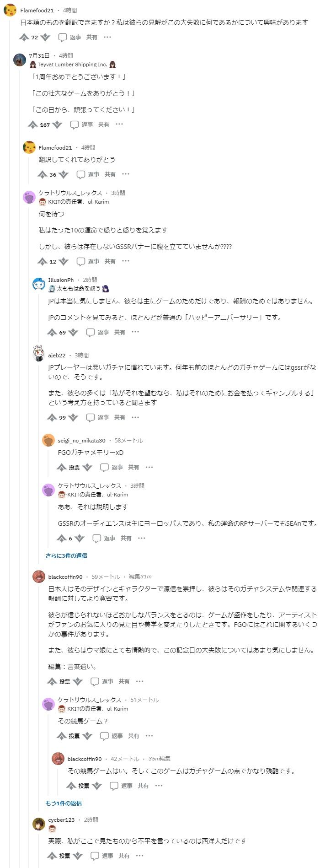
Task: Click the reply icon under cycber123's comment
Action: click(x=95, y=856)
